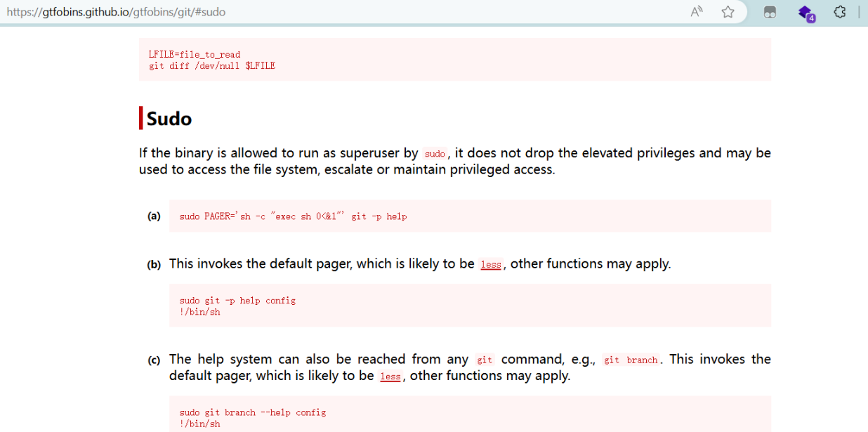The width and height of the screenshot is (868, 432).
Task: Click the inline 'git' code in item (c)
Action: pos(485,360)
